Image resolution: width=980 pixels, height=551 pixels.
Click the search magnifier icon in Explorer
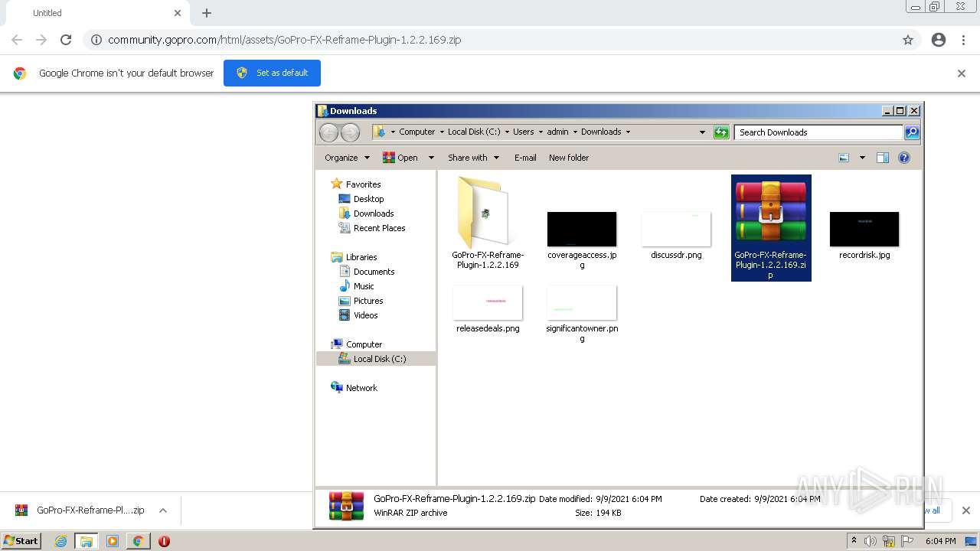coord(912,132)
